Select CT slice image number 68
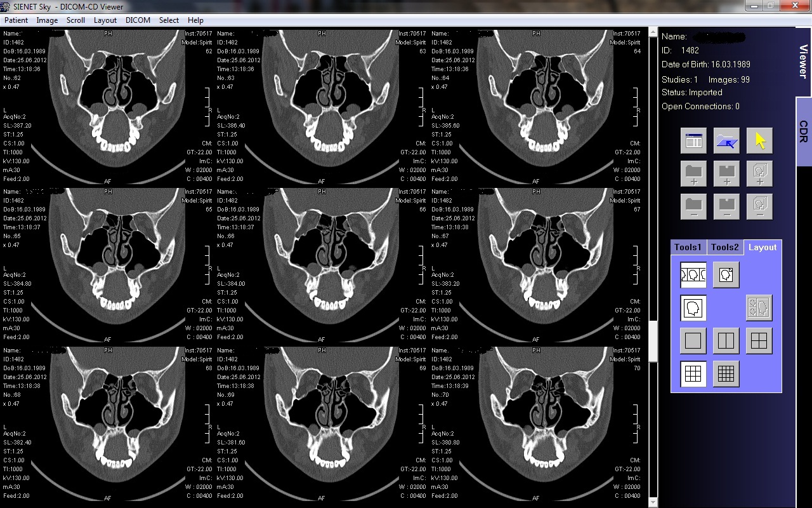Image resolution: width=812 pixels, height=508 pixels. coord(108,424)
